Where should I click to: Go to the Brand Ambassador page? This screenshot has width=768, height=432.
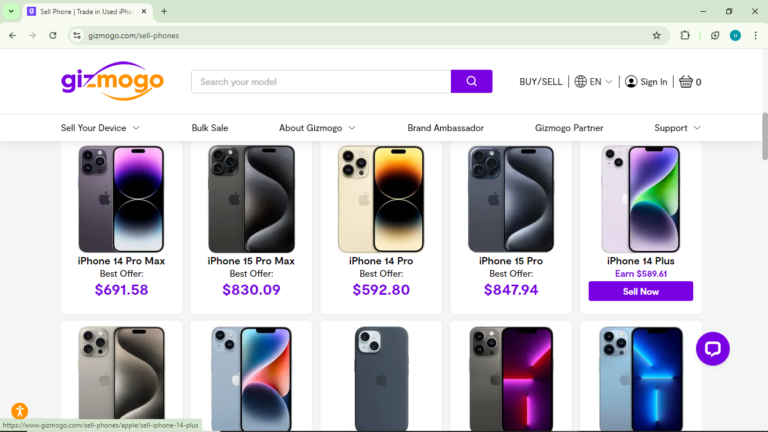click(x=445, y=128)
